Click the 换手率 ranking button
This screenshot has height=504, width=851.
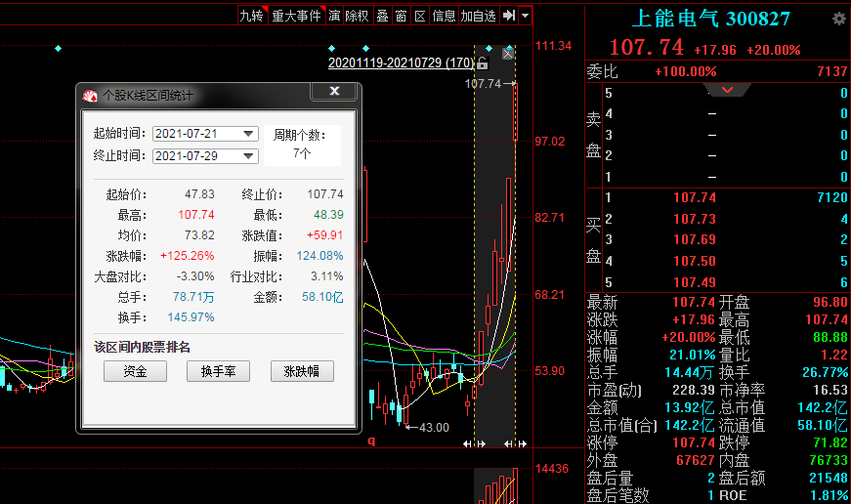click(x=218, y=371)
